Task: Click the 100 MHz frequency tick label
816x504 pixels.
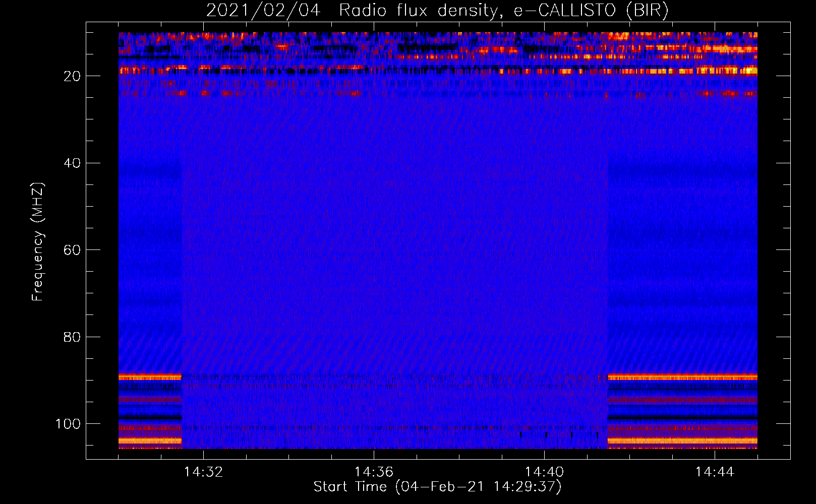Action: point(68,424)
